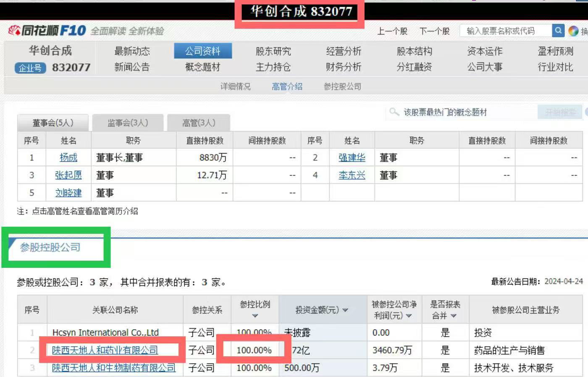Open the 经营分析 menu item
This screenshot has height=377, width=588.
pyautogui.click(x=344, y=51)
